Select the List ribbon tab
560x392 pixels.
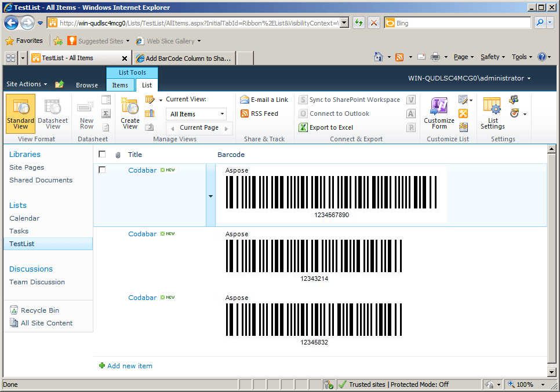pos(147,85)
